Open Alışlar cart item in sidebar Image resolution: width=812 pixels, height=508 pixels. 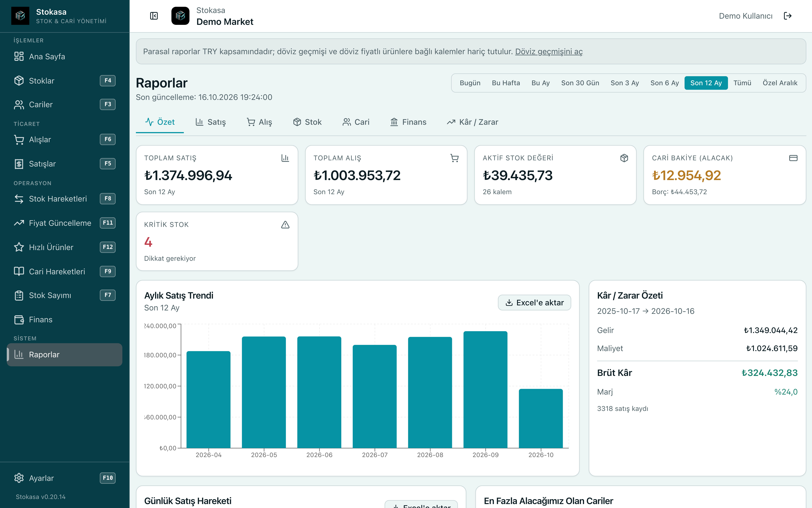tap(64, 139)
